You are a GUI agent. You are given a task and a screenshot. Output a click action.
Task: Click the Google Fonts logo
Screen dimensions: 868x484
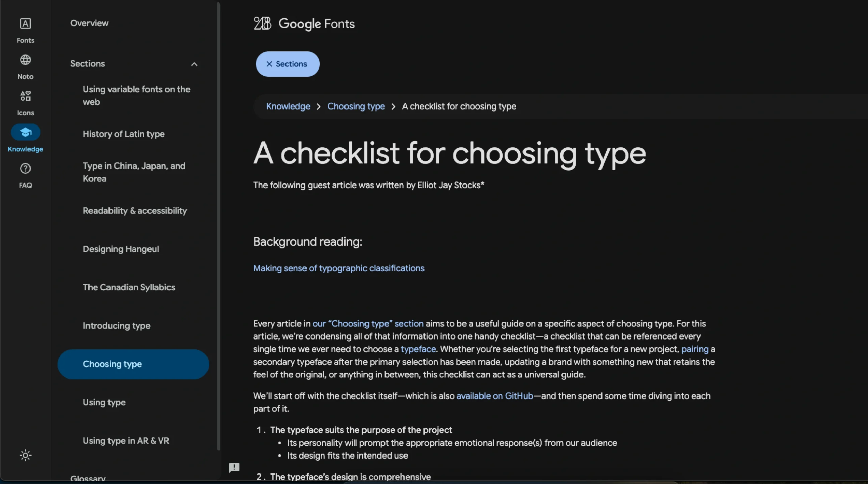[304, 24]
